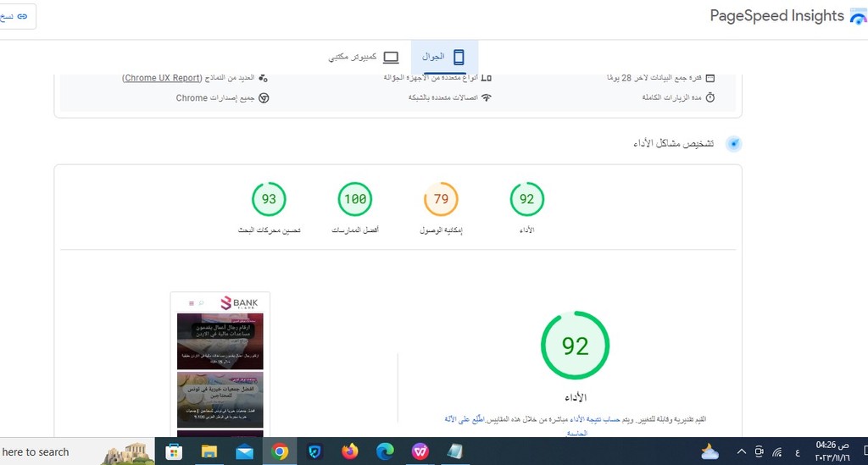This screenshot has width=868, height=465.
Task: Click the stopwatch icon for full visit durations
Action: 710,97
